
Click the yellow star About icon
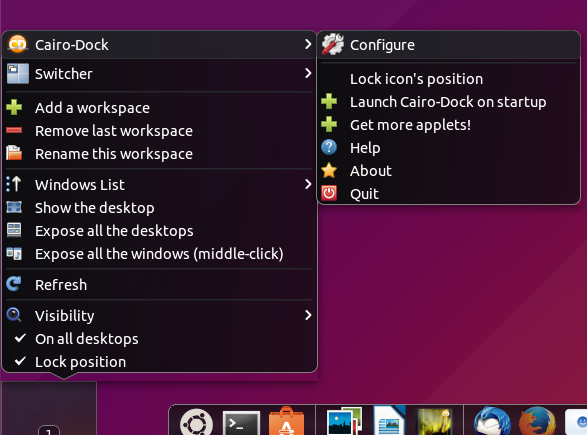[329, 170]
